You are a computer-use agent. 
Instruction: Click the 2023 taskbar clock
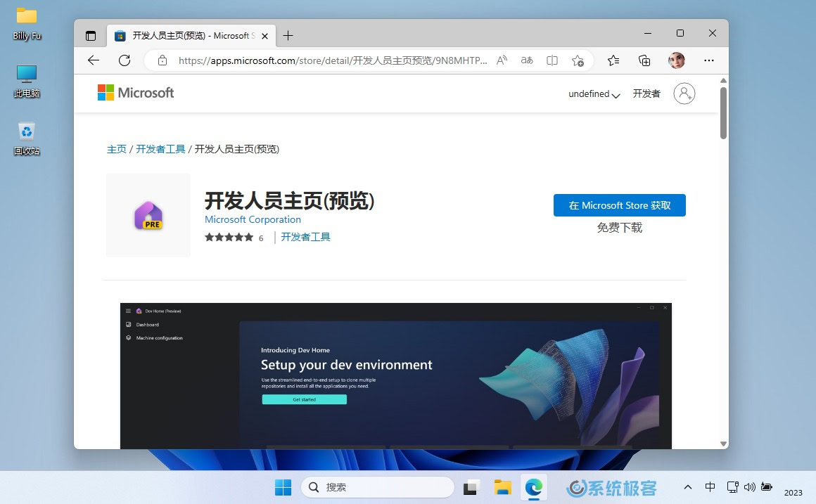(793, 493)
